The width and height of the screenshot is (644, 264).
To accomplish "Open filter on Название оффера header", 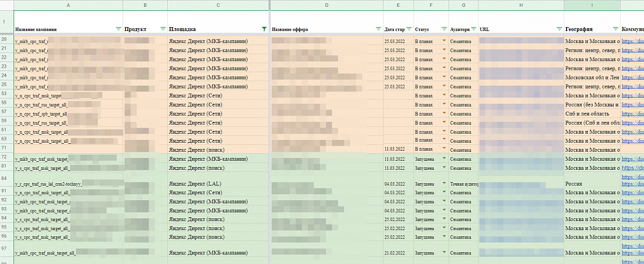I will pos(378,29).
